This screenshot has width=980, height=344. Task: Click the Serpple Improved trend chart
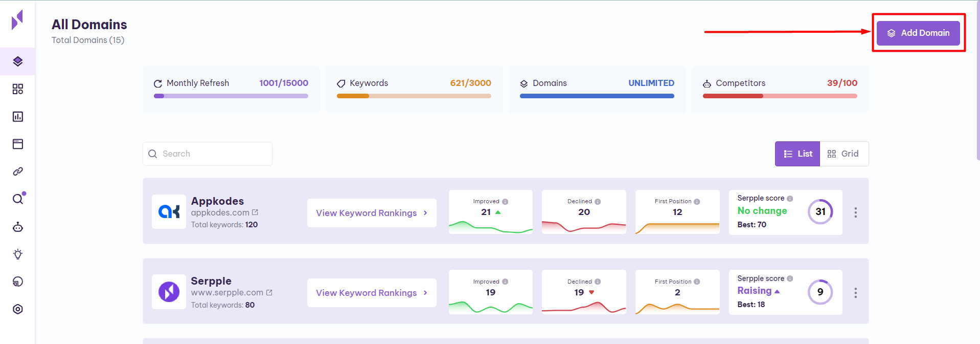coord(491,307)
